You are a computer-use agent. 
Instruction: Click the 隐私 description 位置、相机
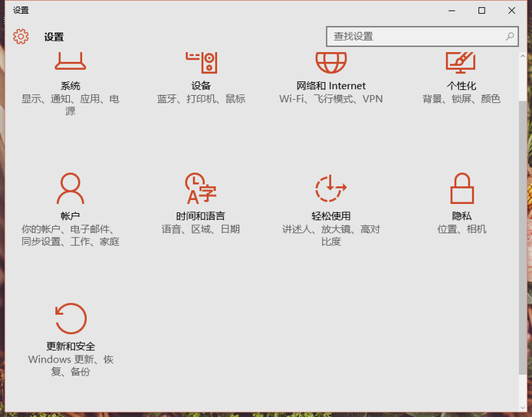[461, 229]
